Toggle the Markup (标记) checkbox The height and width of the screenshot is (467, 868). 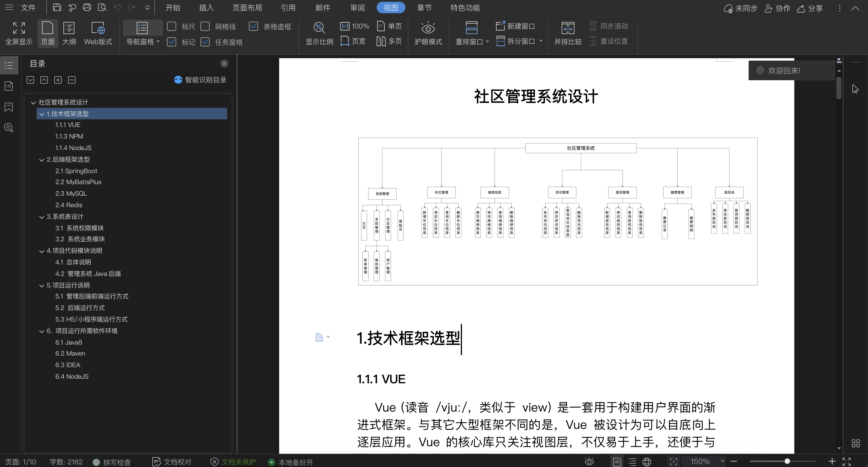click(172, 42)
